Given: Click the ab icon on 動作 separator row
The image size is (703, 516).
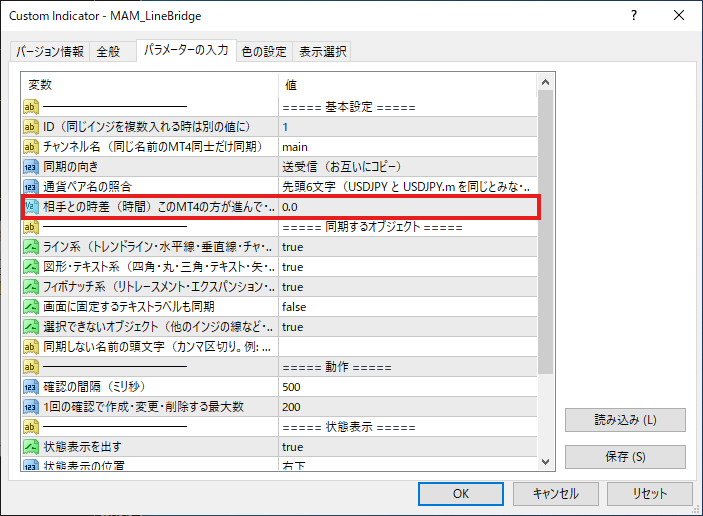Looking at the screenshot, I should 30,367.
